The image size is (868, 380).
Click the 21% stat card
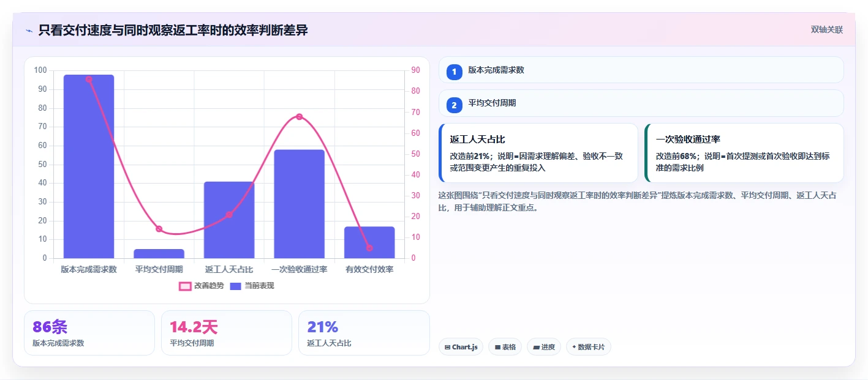click(x=364, y=333)
